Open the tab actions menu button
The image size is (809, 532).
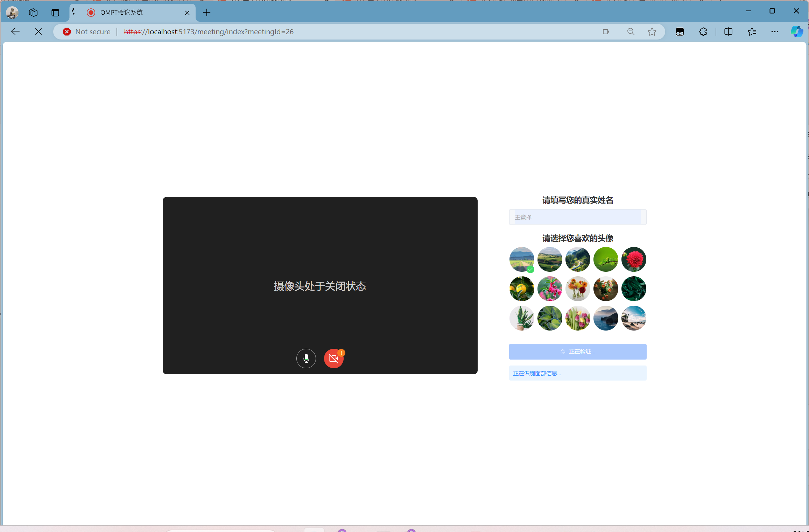coord(55,13)
